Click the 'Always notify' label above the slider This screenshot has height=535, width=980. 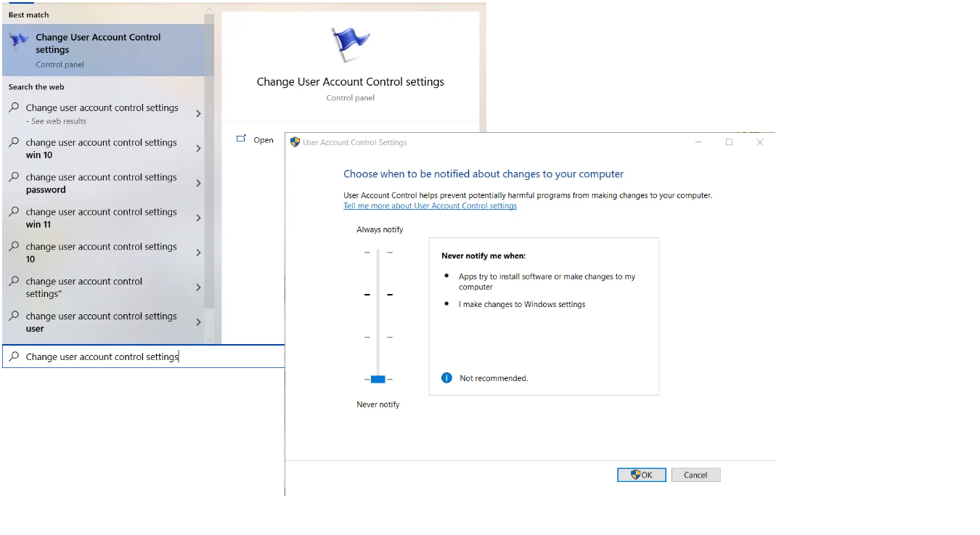click(380, 229)
